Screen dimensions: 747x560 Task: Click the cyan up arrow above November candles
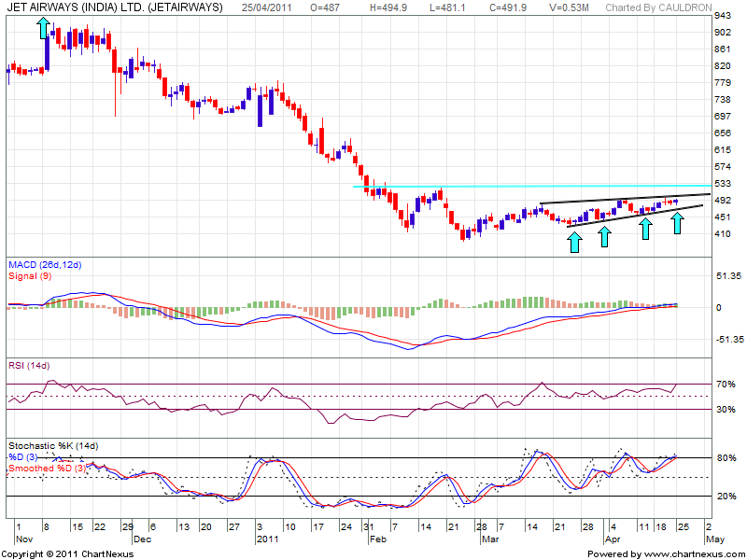44,27
